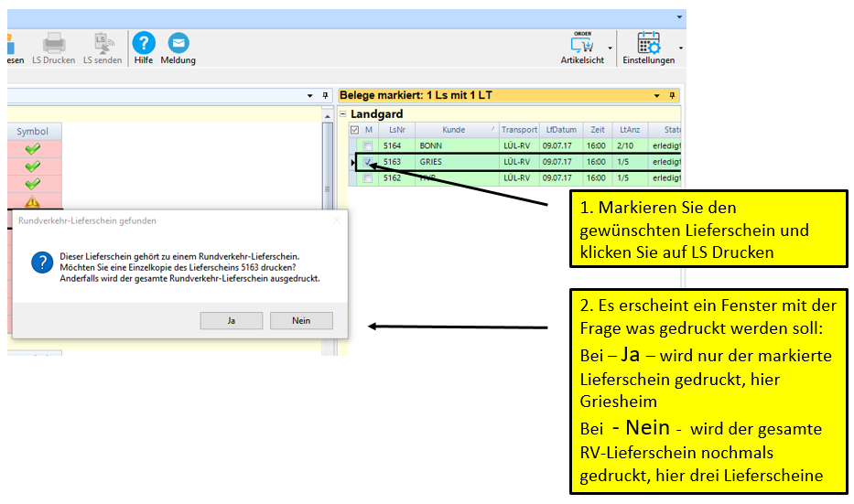This screenshot has width=854, height=504.
Task: Open the Belege markiert panel dropdown arrow
Action: pyautogui.click(x=656, y=95)
